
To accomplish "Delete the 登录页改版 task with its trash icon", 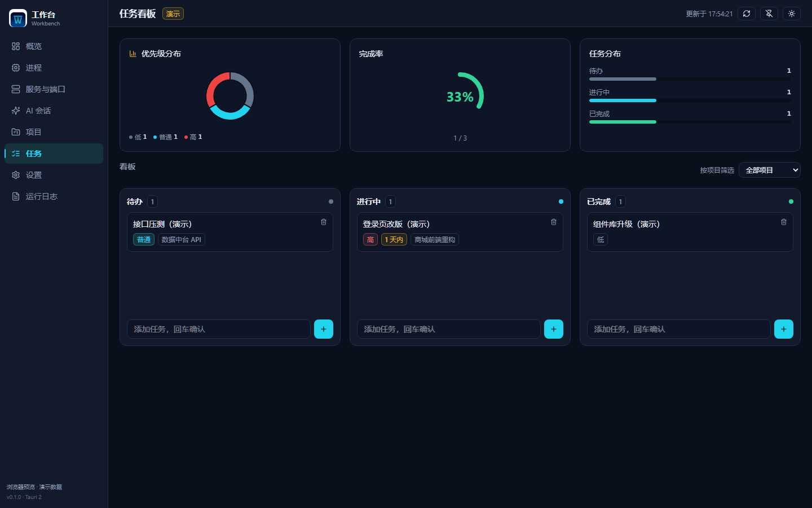I will click(x=554, y=222).
